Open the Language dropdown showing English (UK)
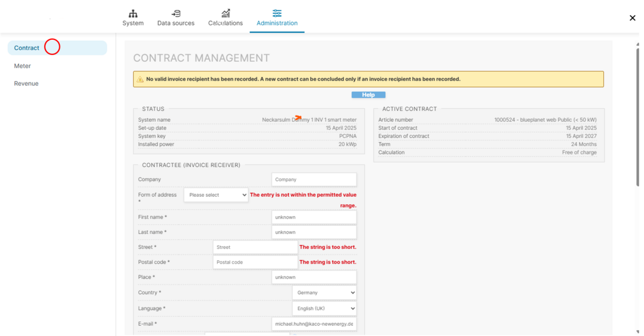This screenshot has height=336, width=644. coord(324,309)
